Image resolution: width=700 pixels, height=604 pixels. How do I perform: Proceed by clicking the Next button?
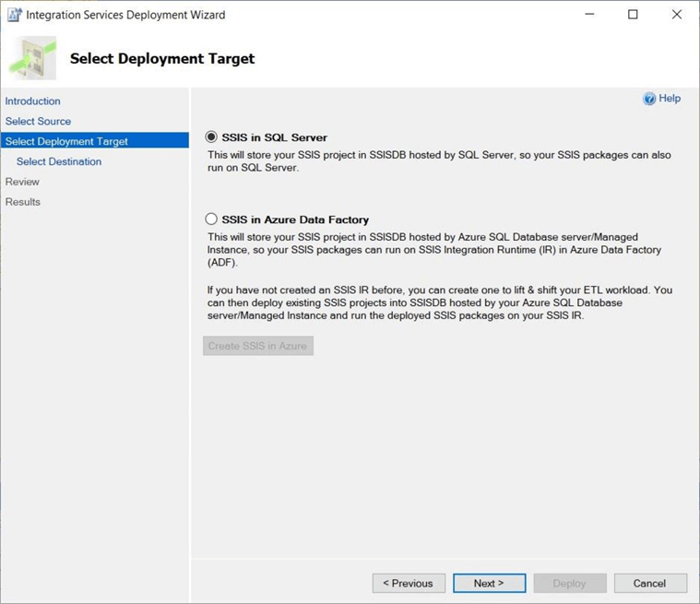pos(489,583)
